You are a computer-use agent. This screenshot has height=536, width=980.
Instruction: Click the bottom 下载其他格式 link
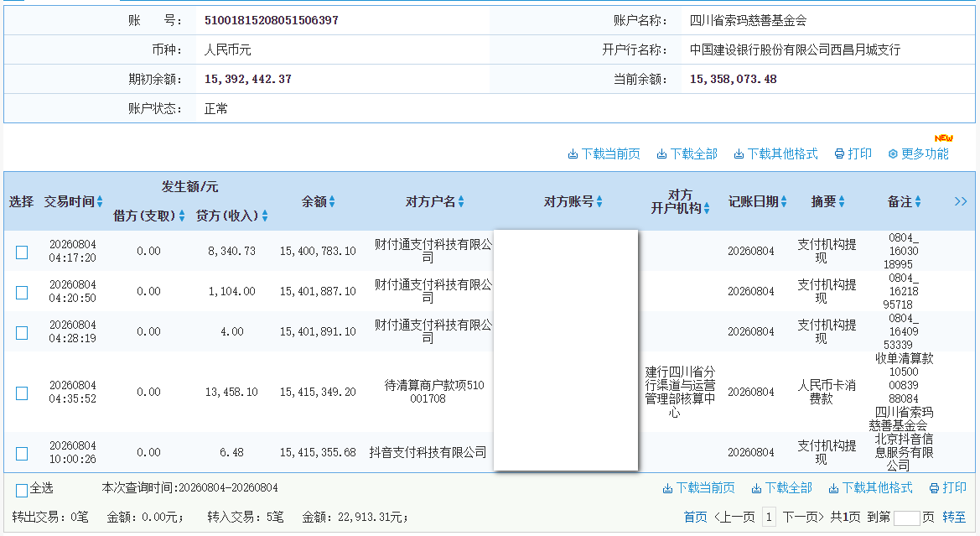click(x=871, y=488)
